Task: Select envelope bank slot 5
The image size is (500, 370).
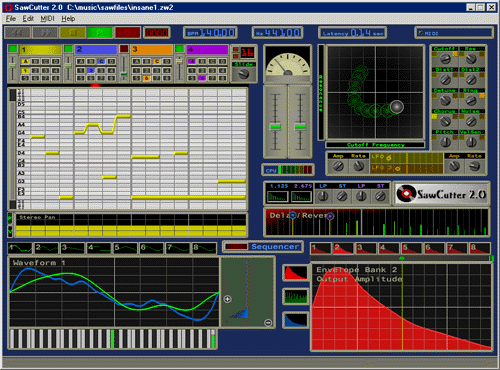Action: pos(411,248)
